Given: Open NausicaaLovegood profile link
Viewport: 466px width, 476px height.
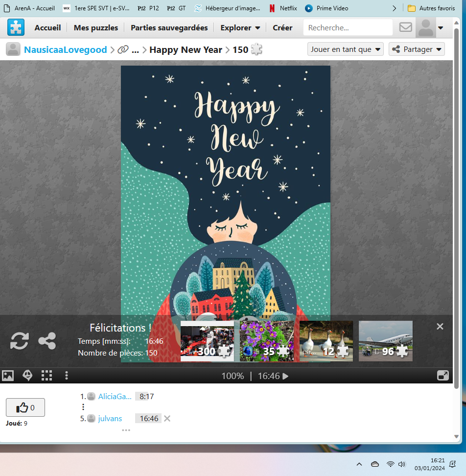Looking at the screenshot, I should [x=66, y=49].
